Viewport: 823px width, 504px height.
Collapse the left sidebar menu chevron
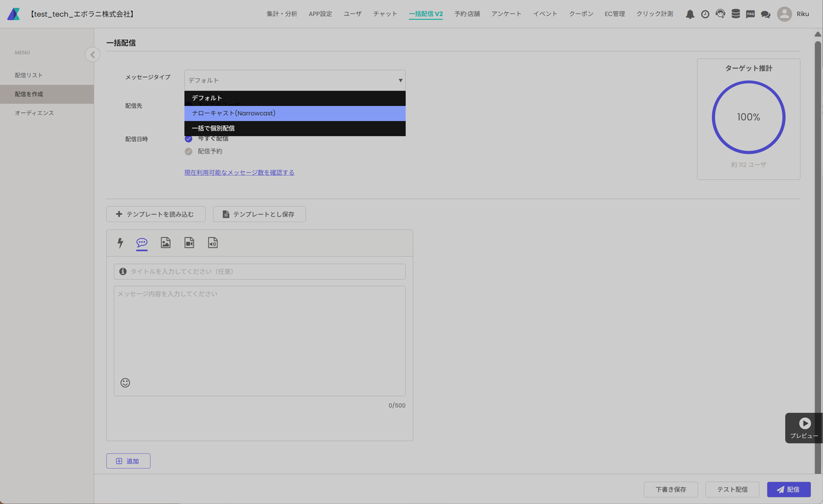click(x=93, y=55)
